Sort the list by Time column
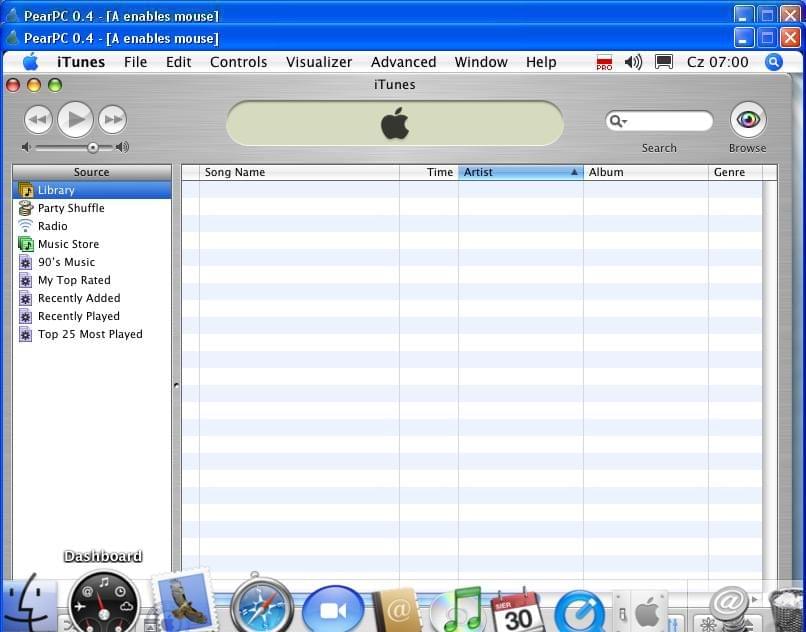Screen dimensions: 806x632 pyautogui.click(x=429, y=172)
